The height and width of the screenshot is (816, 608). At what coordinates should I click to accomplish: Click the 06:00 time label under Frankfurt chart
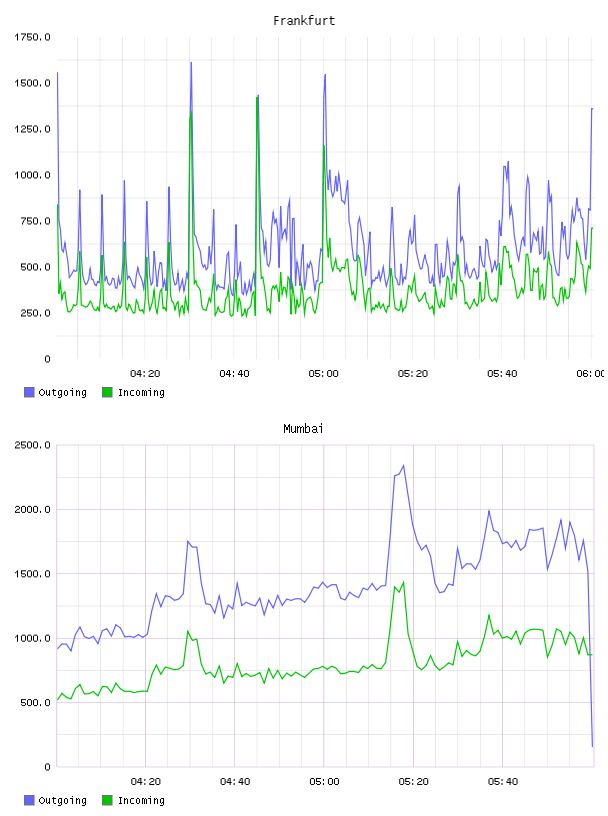tap(591, 374)
